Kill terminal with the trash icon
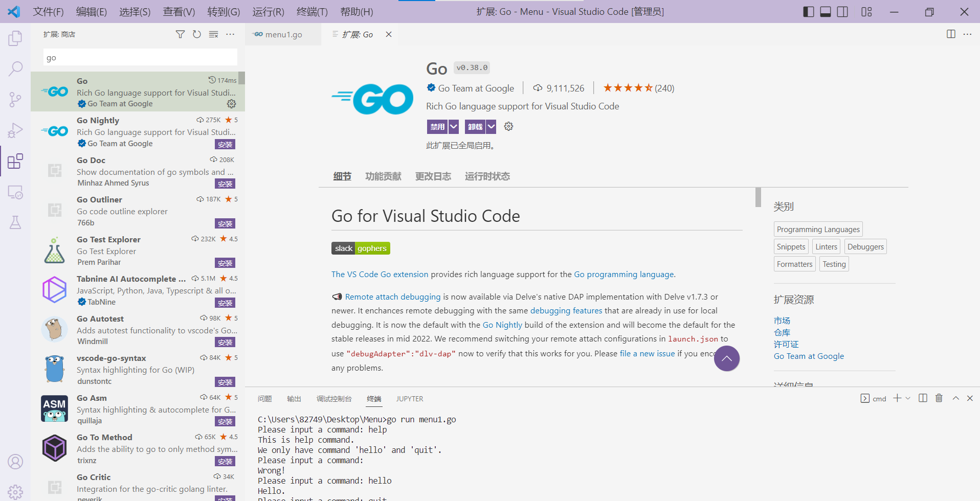The height and width of the screenshot is (501, 980). pos(939,398)
